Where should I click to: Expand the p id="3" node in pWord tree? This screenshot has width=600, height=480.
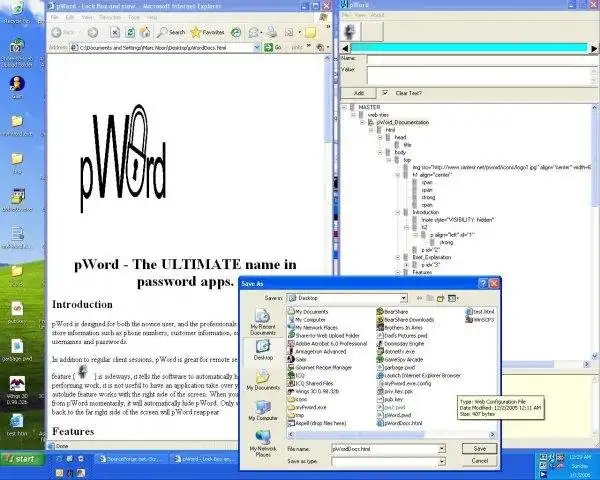(x=406, y=265)
